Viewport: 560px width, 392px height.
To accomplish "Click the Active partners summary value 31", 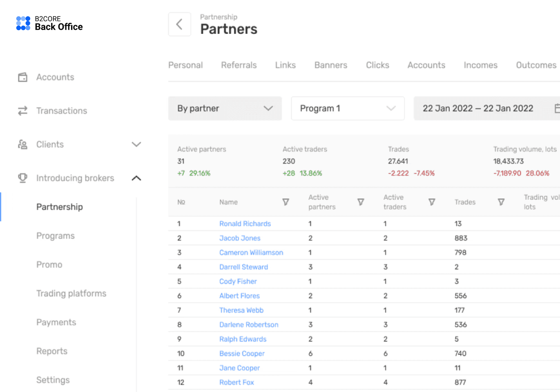I will 181,161.
